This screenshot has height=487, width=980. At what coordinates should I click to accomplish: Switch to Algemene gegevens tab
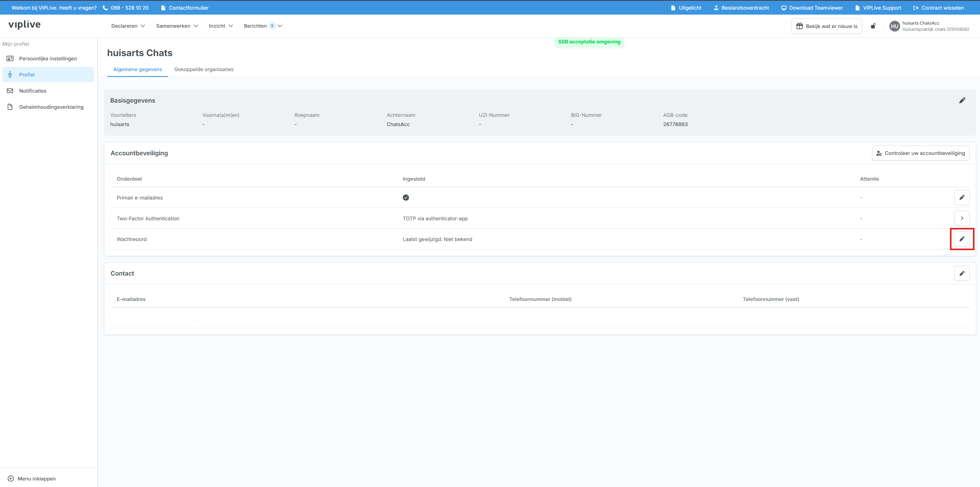(137, 70)
